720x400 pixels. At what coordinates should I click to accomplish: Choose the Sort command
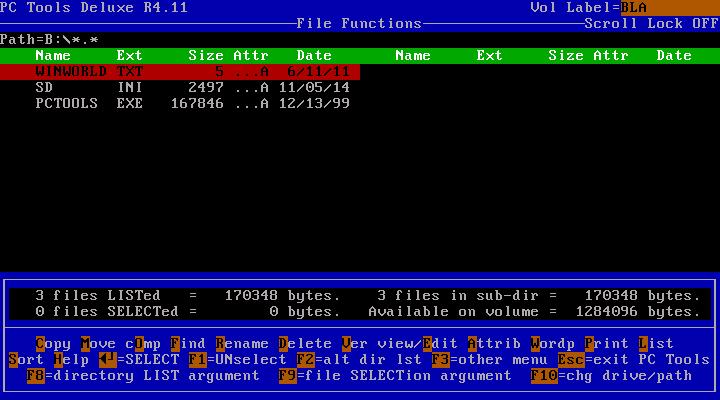(26, 359)
